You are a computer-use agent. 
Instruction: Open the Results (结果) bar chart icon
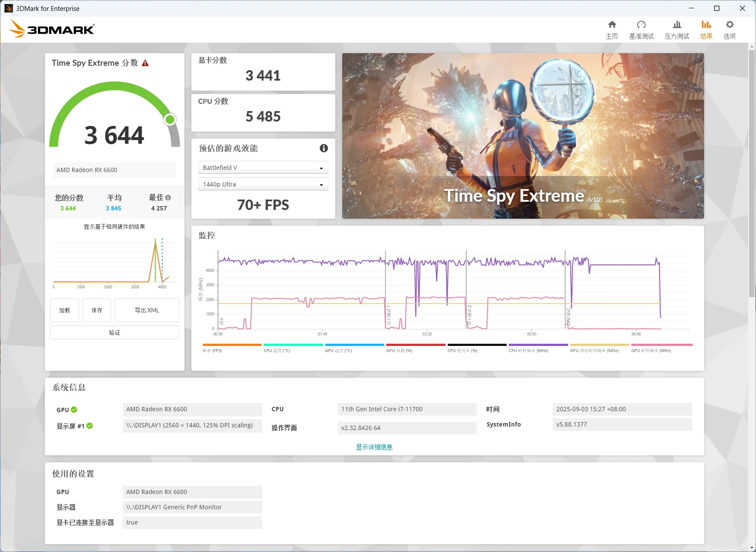706,25
